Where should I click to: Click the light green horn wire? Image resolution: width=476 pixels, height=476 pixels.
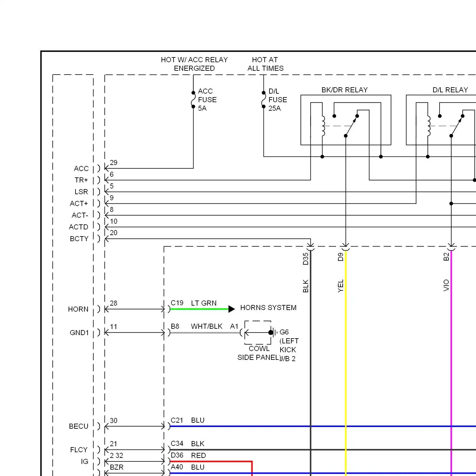click(x=199, y=309)
